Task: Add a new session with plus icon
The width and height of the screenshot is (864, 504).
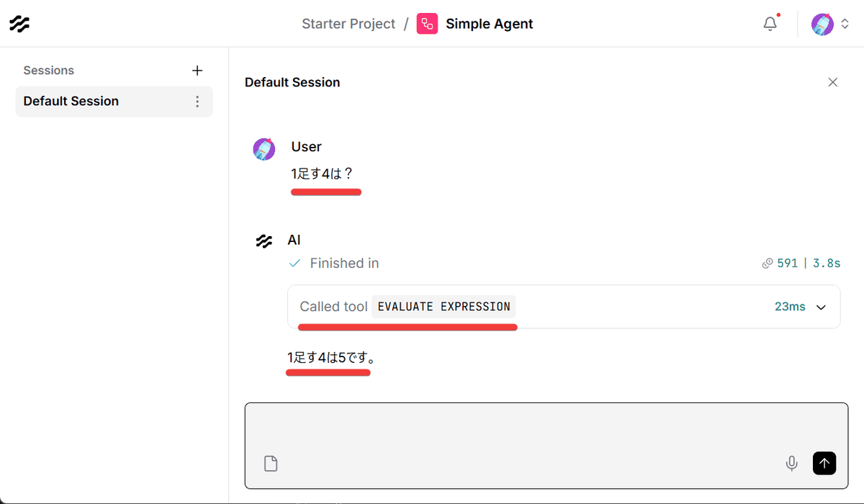Action: tap(197, 71)
